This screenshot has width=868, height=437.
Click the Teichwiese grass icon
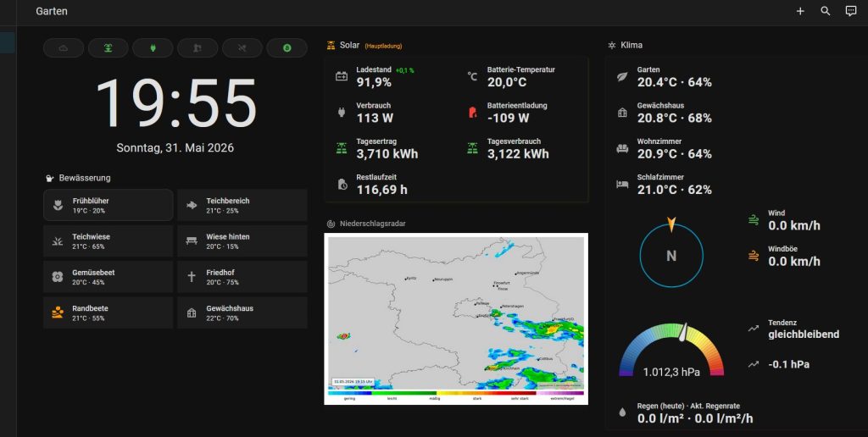(58, 241)
